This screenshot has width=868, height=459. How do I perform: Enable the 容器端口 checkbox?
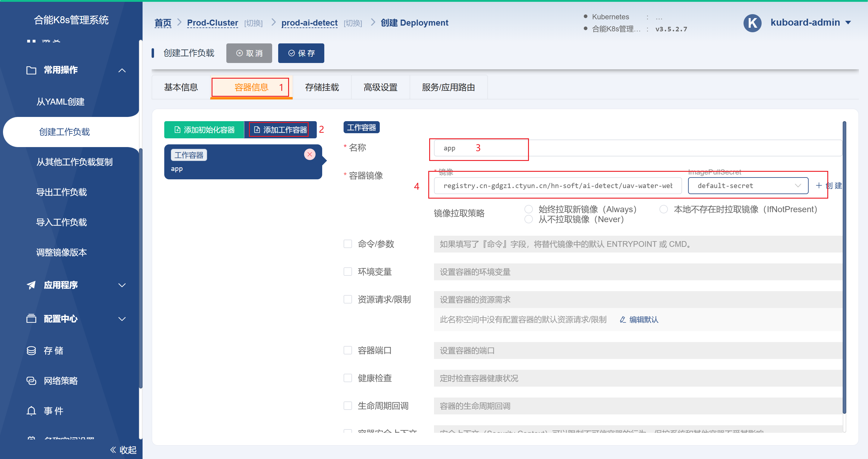[x=348, y=350]
